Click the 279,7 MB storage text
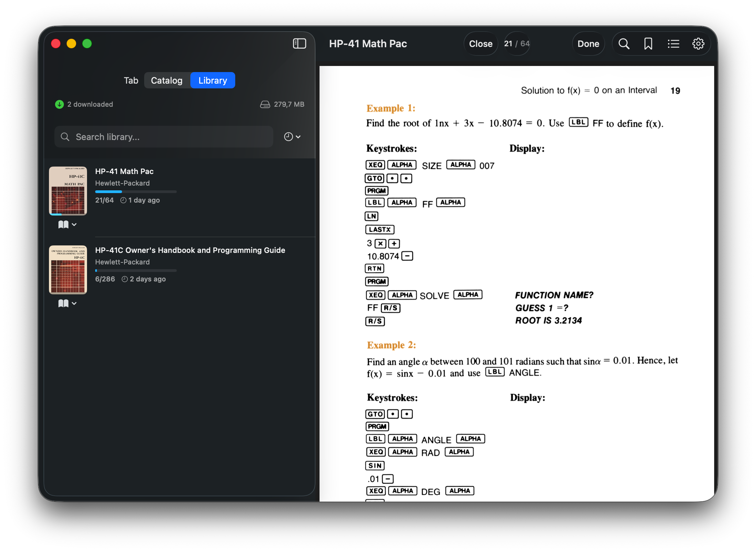Screen dimensions: 756x552 (x=289, y=104)
